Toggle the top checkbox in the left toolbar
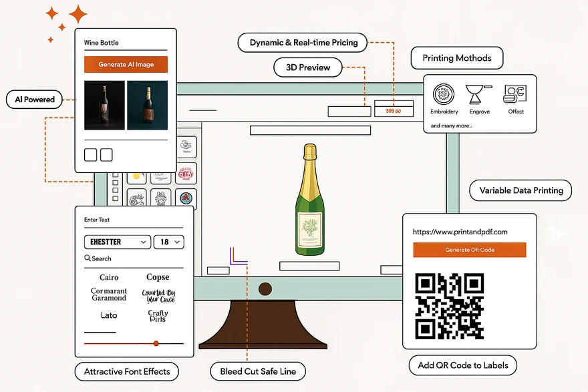Screen dimensions: 588x392 pyautogui.click(x=115, y=175)
